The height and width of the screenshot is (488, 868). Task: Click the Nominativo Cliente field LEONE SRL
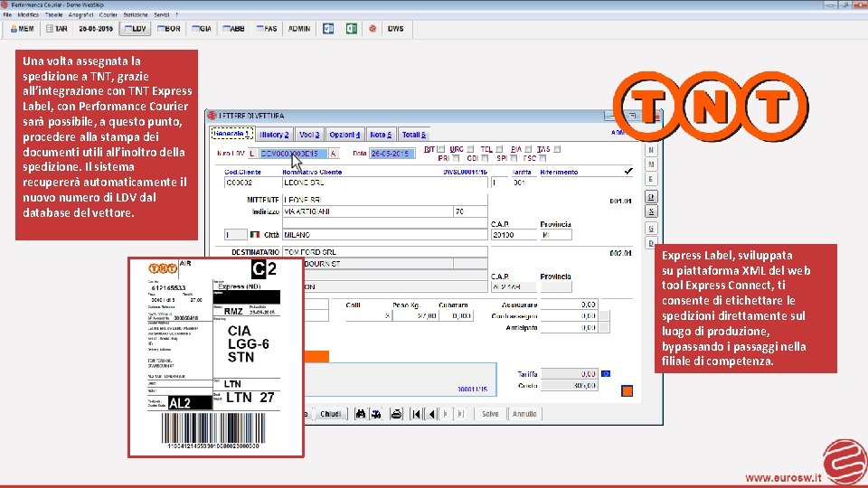tap(385, 183)
